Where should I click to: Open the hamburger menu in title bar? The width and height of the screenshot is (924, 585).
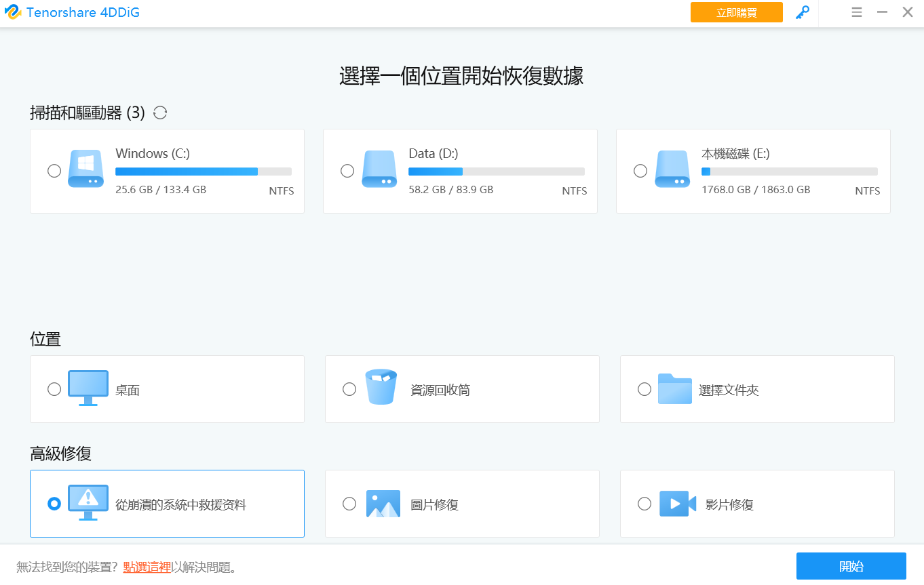tap(857, 12)
